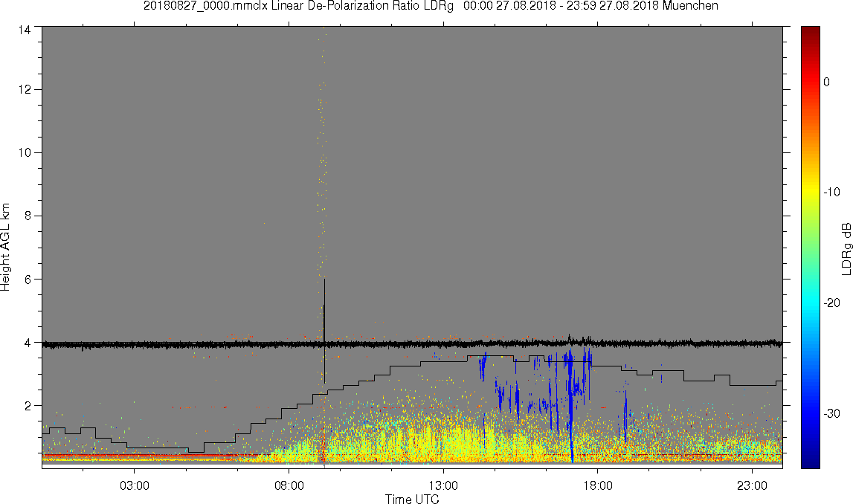Click the 'LDRg dB' colorbar label
This screenshot has height=504, width=853.
coord(846,248)
